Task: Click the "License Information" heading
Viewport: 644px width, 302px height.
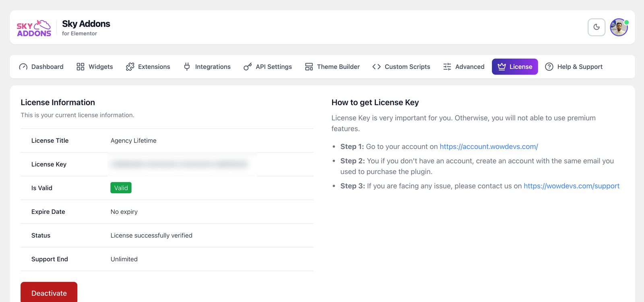Action: [x=58, y=102]
